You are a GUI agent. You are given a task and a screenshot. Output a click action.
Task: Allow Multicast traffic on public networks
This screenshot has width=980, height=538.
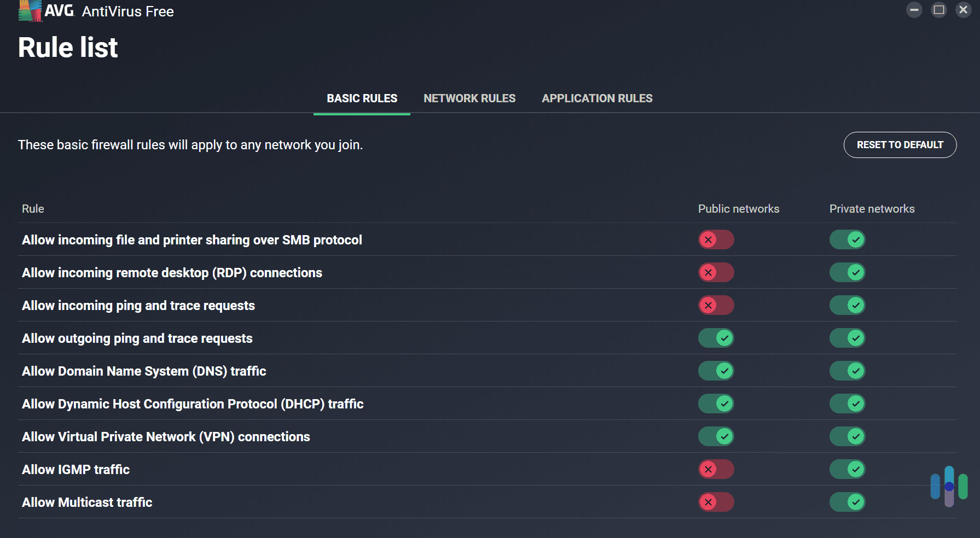(x=716, y=502)
